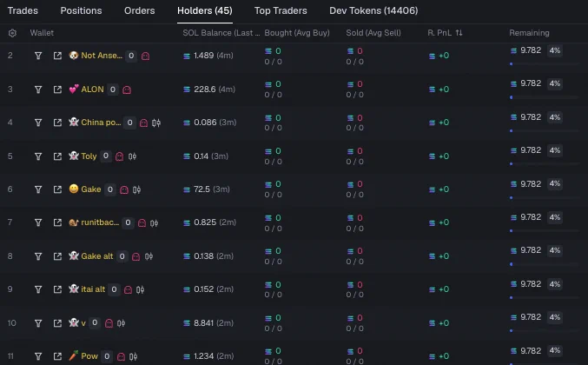This screenshot has height=365, width=588.
Task: Click Remaining progress bar for itai alt row
Action: pyautogui.click(x=545, y=298)
